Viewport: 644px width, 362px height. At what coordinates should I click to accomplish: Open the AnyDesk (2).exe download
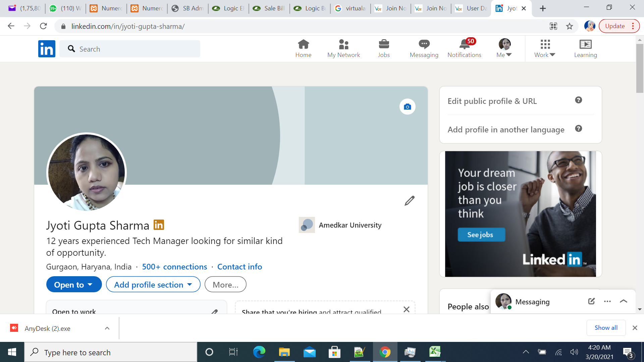coord(47,328)
